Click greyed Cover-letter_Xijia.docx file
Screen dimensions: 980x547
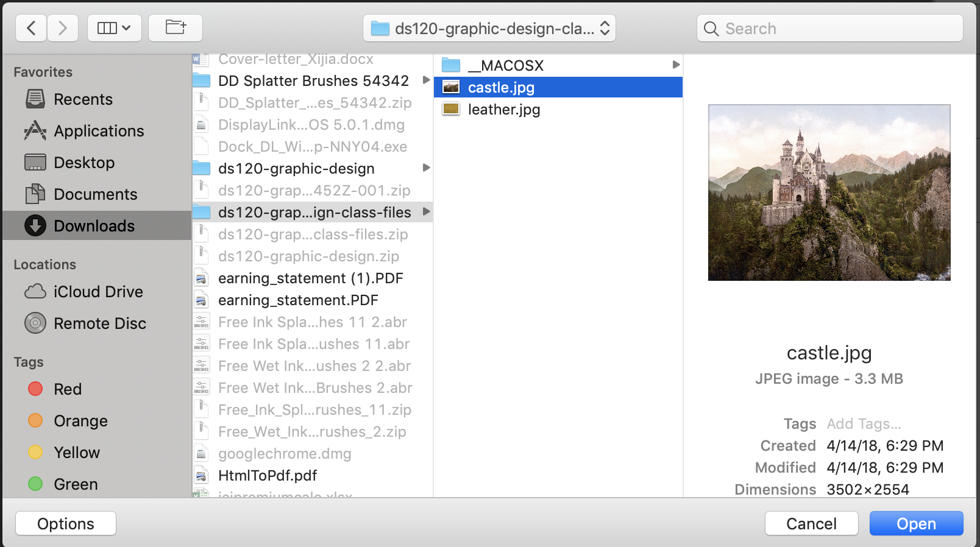coord(312,60)
